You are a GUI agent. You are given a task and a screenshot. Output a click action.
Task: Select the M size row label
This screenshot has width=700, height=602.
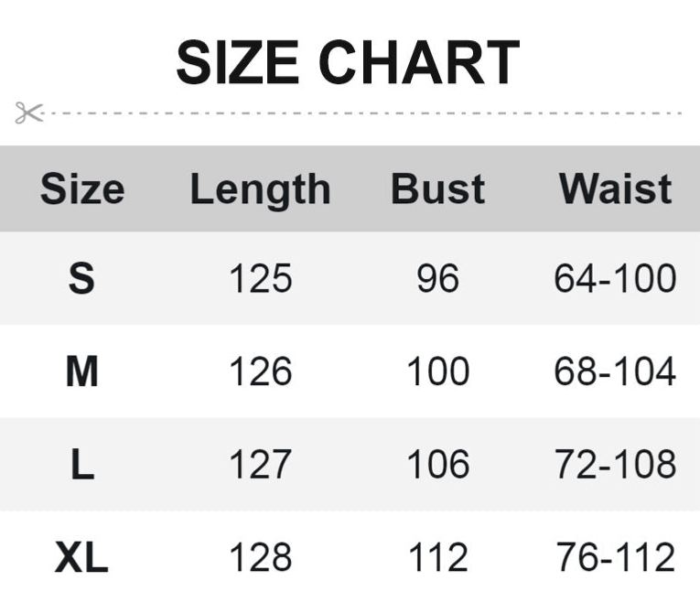click(81, 371)
